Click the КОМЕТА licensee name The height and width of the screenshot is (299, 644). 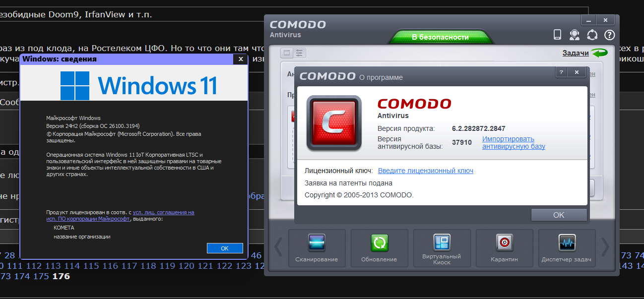point(64,228)
